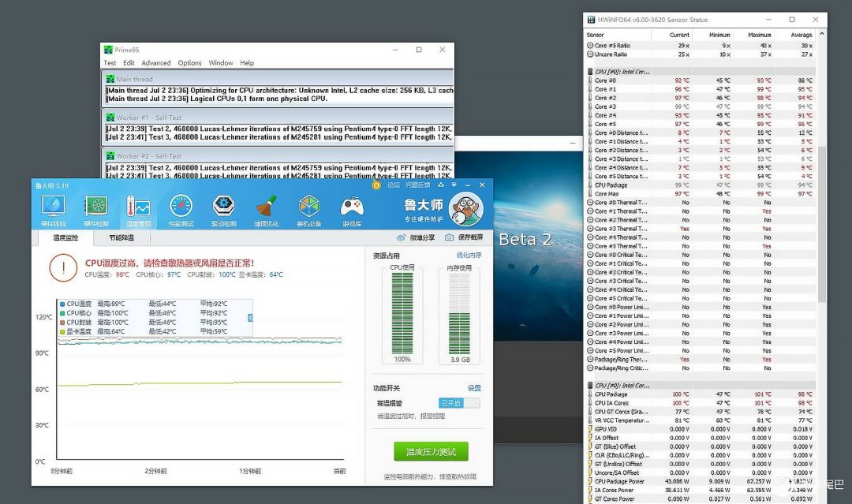Click status icon beside Core #5 Ratio row
852x504 pixels.
tap(590, 46)
